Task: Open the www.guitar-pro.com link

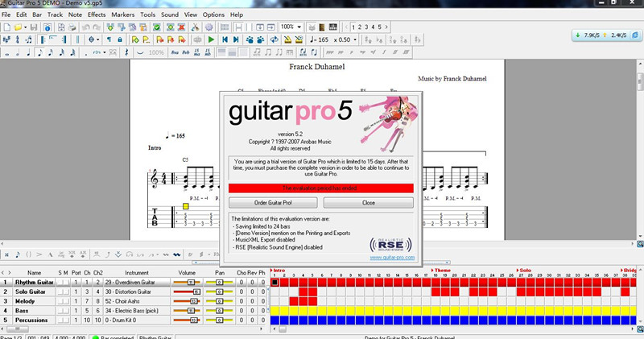Action: (x=393, y=258)
